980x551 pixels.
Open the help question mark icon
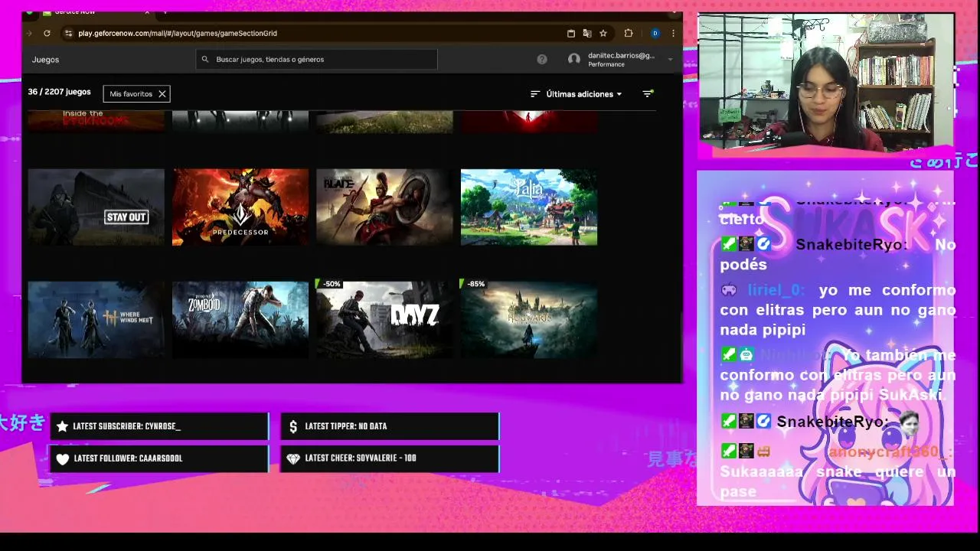542,59
